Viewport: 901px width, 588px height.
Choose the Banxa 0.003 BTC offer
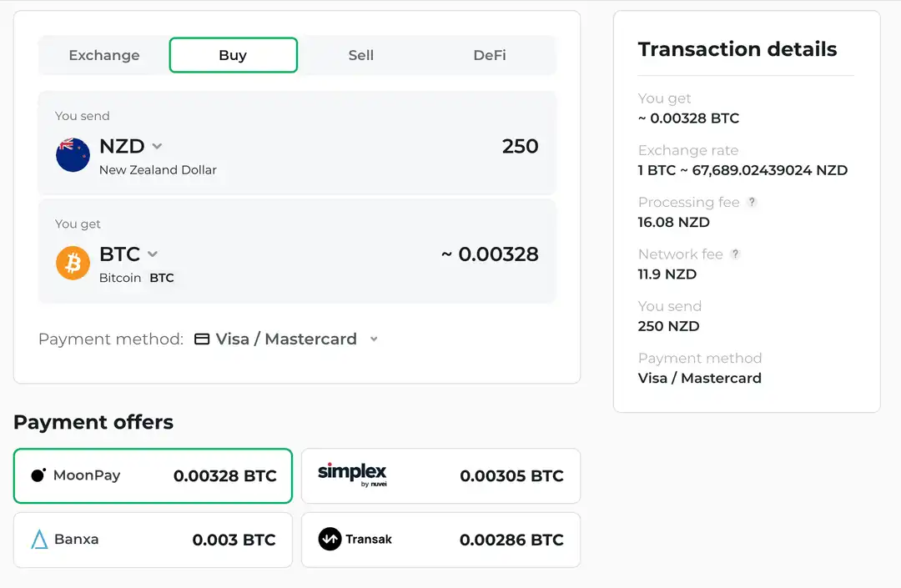153,540
